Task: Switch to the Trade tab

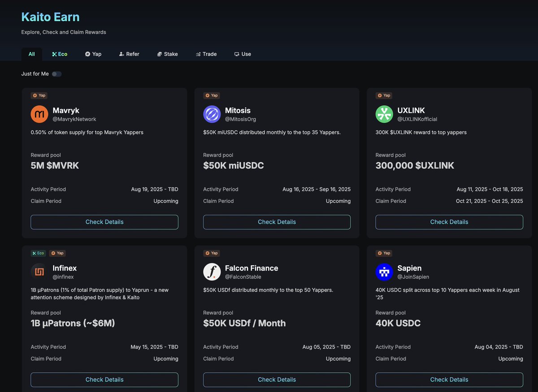Action: [206, 54]
